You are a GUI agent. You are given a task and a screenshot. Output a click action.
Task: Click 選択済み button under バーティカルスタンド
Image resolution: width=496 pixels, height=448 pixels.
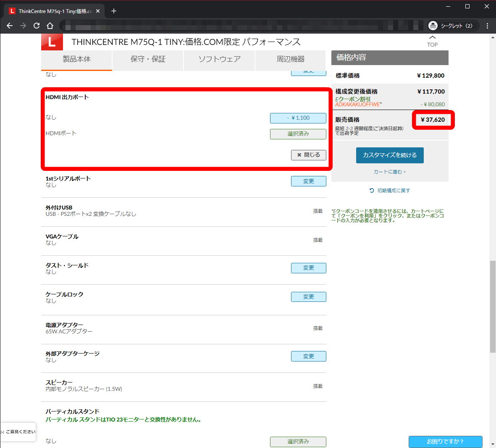click(x=298, y=441)
